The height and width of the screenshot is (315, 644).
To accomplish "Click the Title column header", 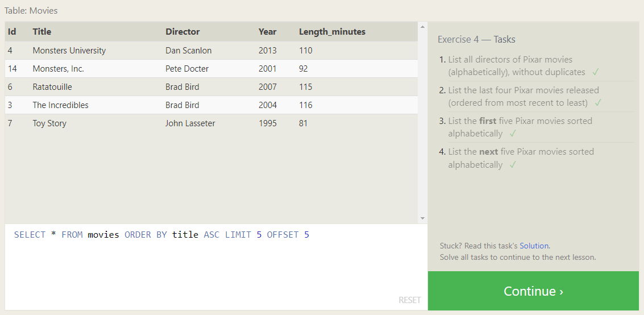I will pyautogui.click(x=42, y=32).
